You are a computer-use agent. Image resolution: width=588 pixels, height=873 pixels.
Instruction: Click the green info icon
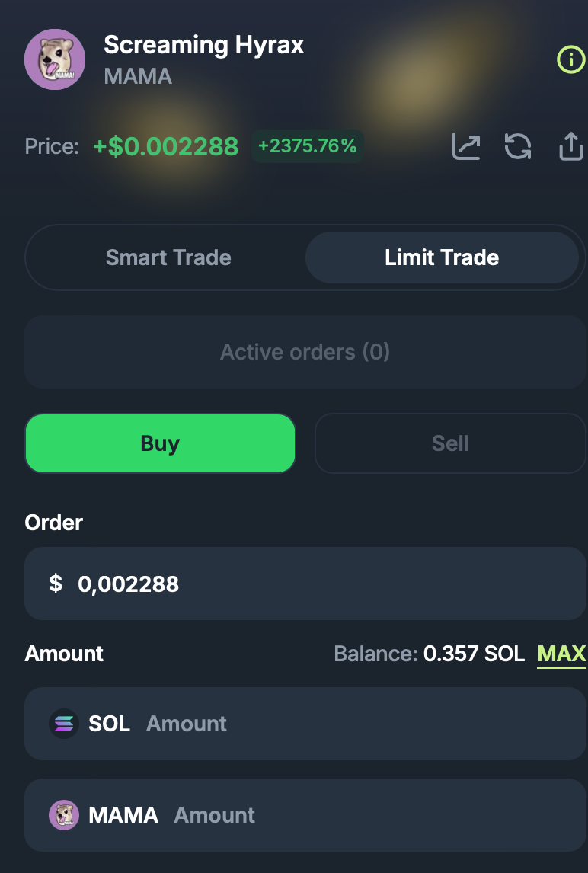click(570, 59)
